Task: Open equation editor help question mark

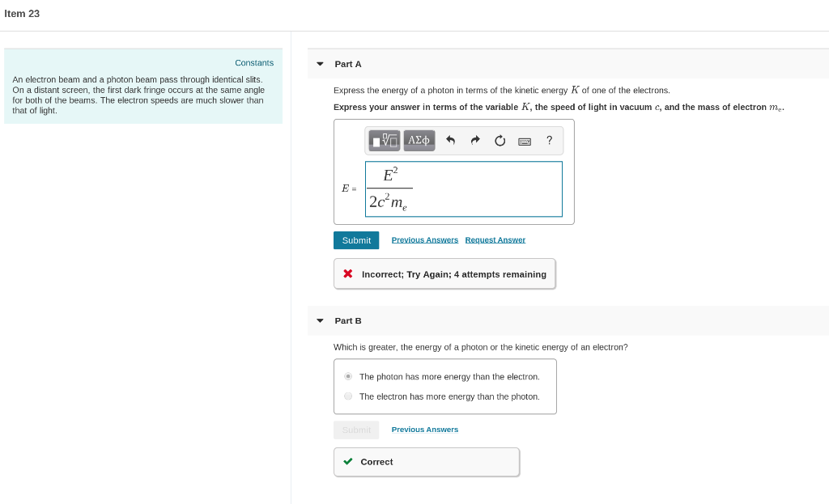Action: tap(550, 141)
